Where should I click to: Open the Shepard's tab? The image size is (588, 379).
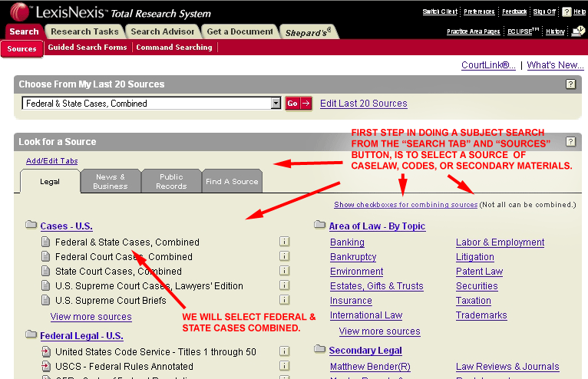coord(309,32)
